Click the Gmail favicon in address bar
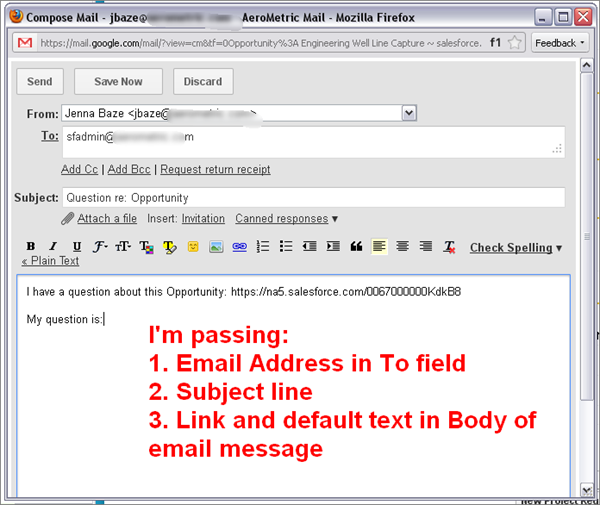600x505 pixels. 25,42
